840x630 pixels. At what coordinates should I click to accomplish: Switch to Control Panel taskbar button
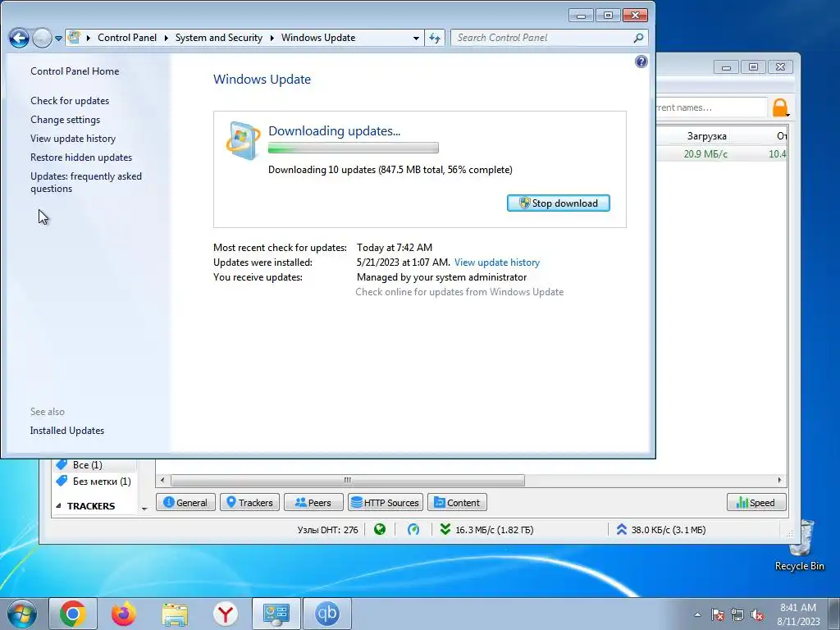(276, 614)
